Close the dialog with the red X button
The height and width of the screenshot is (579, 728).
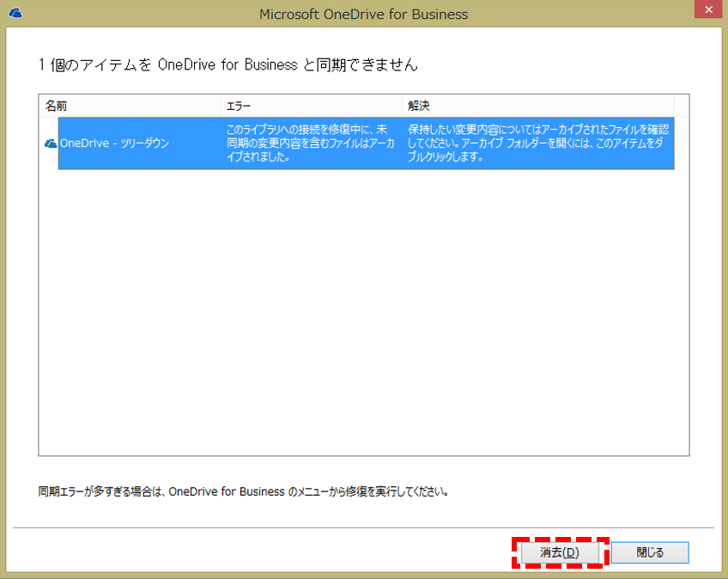[x=708, y=9]
